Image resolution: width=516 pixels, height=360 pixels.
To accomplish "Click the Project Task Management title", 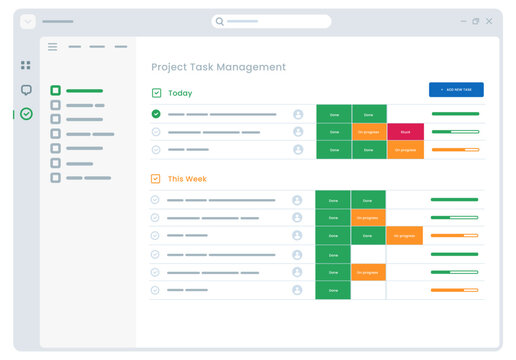I will click(x=218, y=67).
